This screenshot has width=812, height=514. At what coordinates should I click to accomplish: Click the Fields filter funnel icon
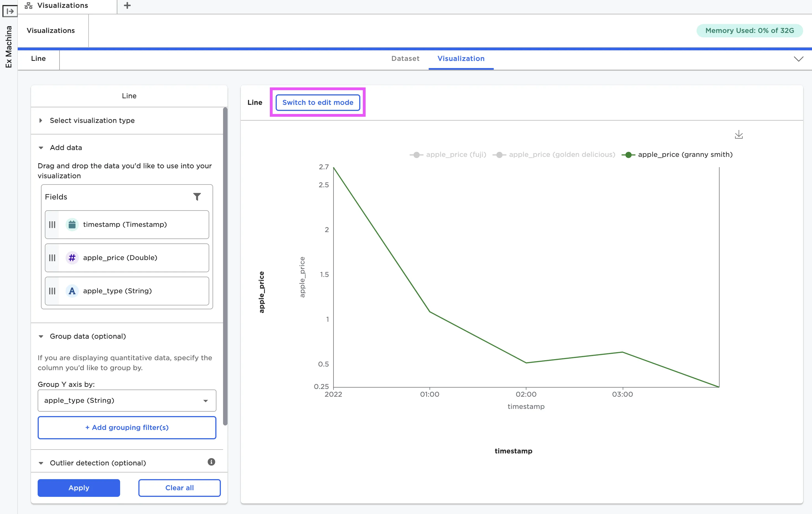point(197,196)
